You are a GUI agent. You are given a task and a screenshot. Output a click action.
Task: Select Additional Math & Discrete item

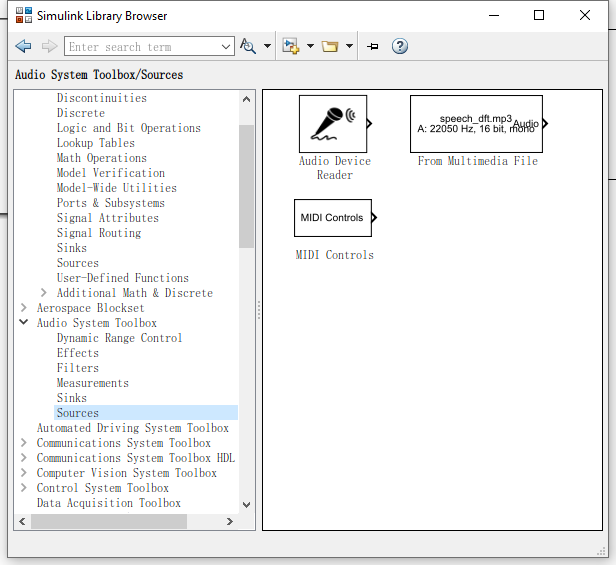tap(135, 293)
